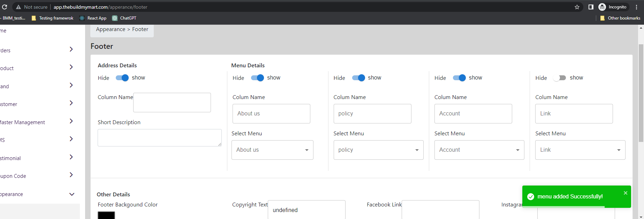
Task: Click the policy Colum Name input
Action: point(372,114)
